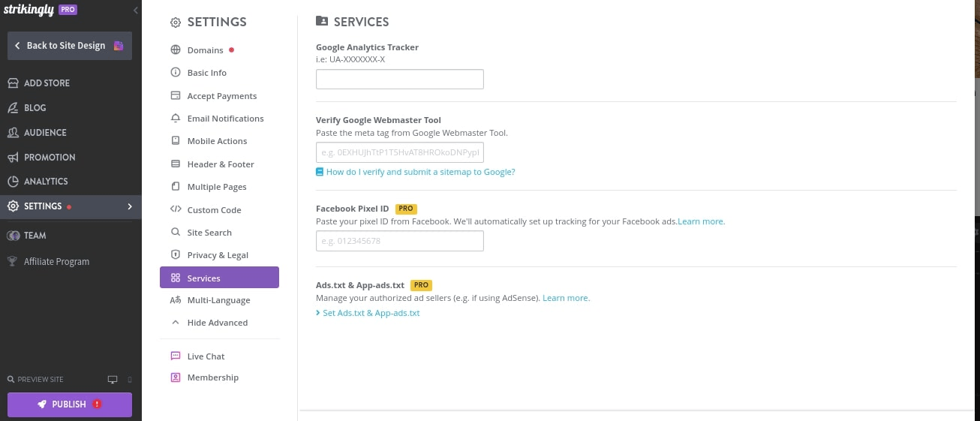980x421 pixels.
Task: Collapse the left sidebar using the chevron
Action: (x=136, y=11)
